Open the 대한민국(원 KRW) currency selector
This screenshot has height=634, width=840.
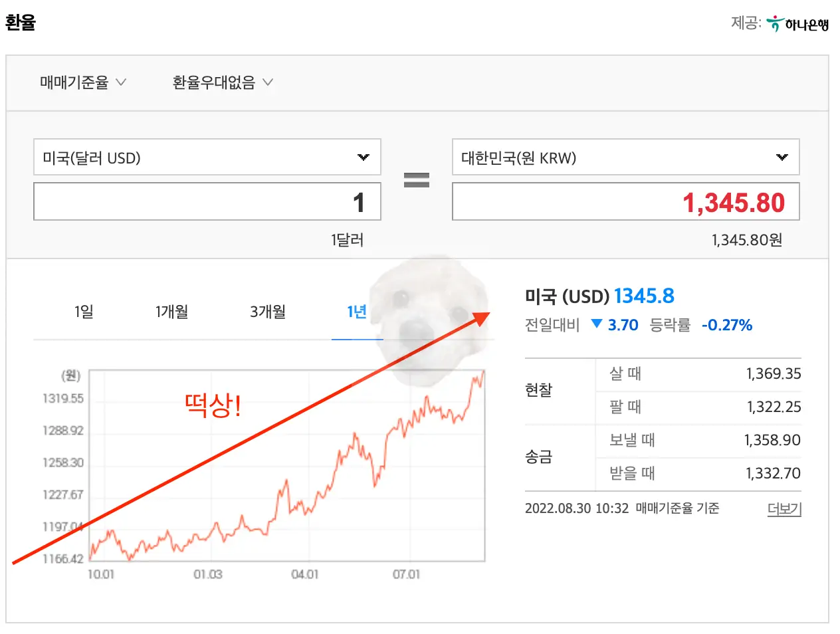click(x=625, y=158)
